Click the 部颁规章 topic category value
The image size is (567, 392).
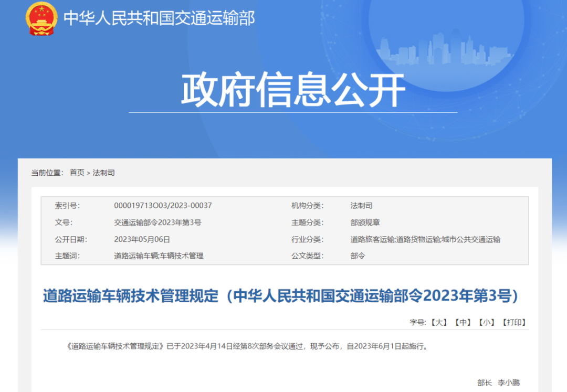click(x=365, y=223)
